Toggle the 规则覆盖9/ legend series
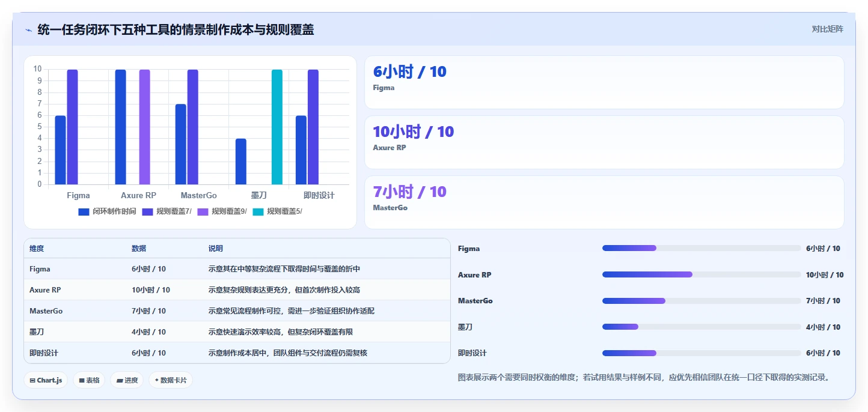Image resolution: width=868 pixels, height=412 pixels. (x=222, y=211)
